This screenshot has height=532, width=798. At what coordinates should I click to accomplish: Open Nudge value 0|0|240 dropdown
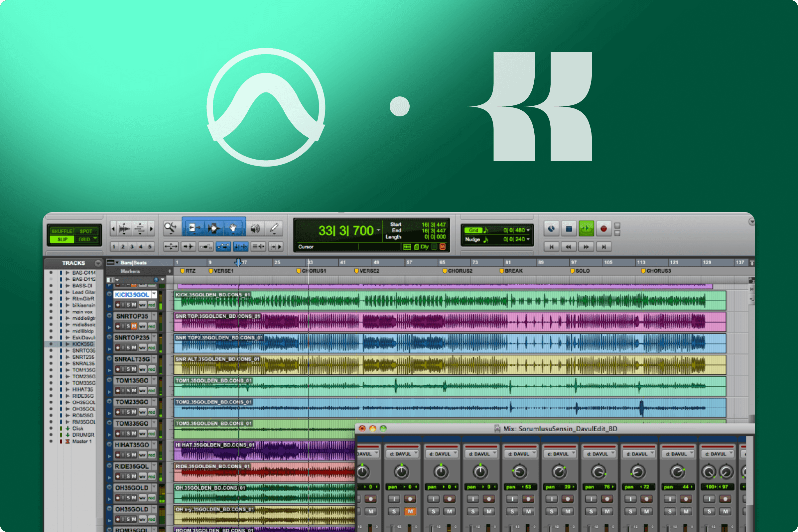tap(528, 239)
